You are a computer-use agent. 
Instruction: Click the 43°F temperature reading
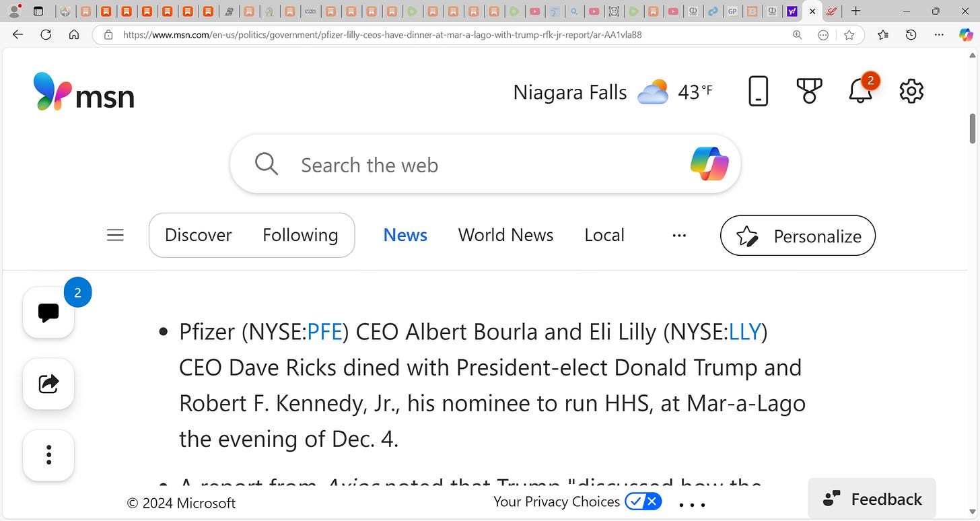pyautogui.click(x=695, y=92)
